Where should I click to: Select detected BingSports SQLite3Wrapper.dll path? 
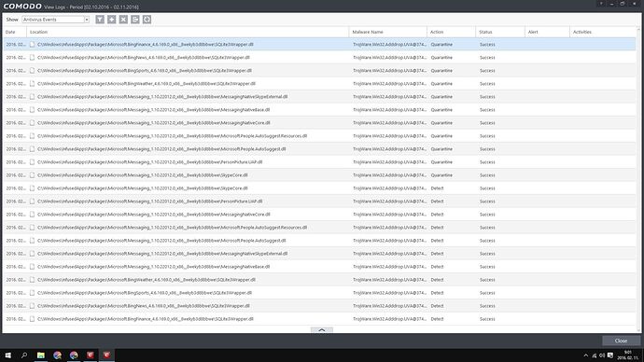[x=145, y=293]
